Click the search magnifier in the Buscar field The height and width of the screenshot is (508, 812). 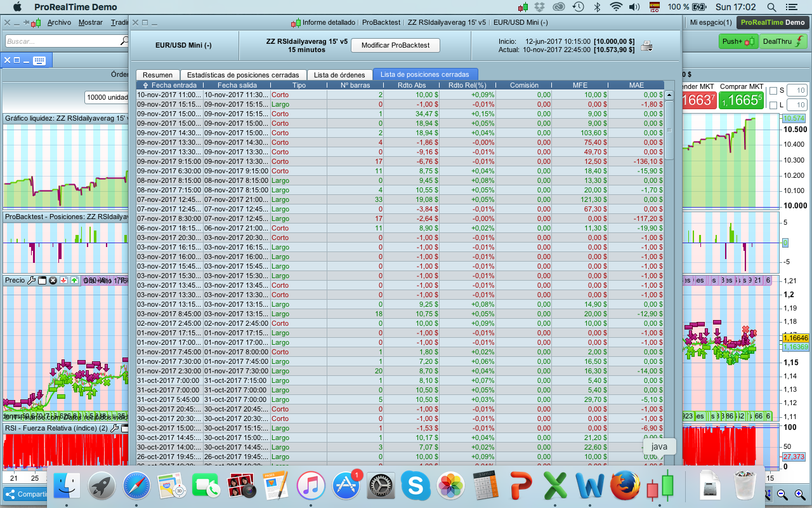point(124,41)
